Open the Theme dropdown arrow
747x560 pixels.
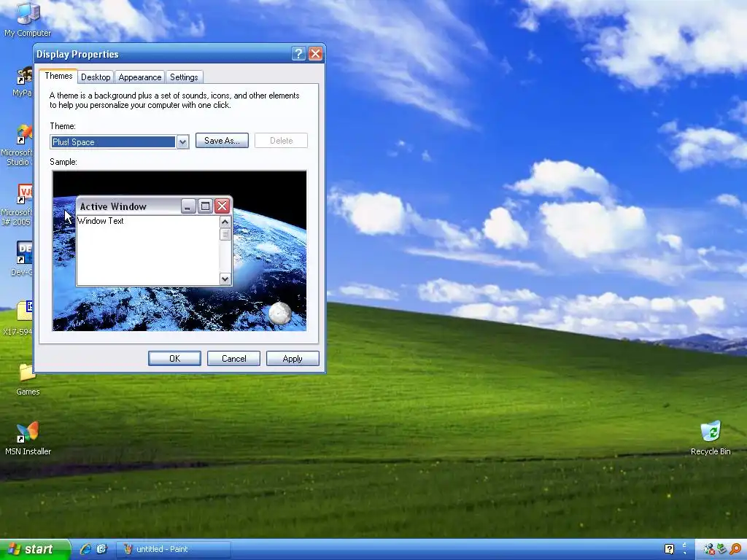[x=182, y=142]
